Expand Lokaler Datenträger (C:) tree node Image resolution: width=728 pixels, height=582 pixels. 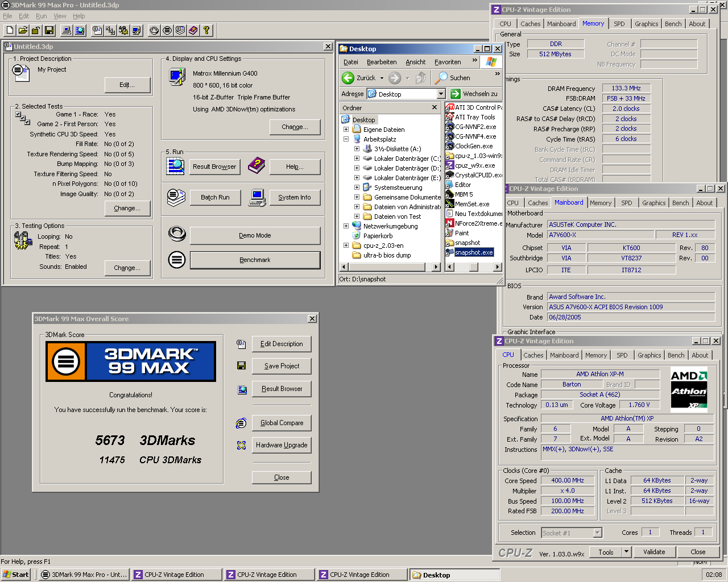(357, 159)
